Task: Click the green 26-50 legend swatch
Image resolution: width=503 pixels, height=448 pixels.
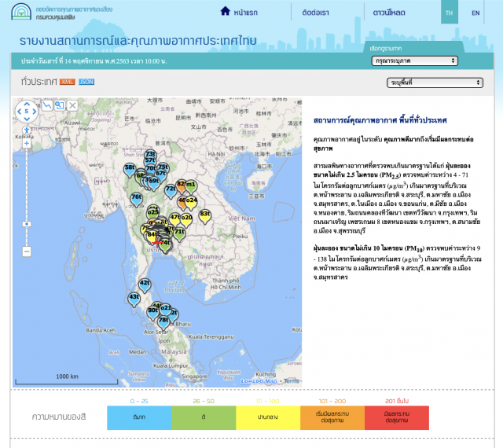Action: (x=204, y=417)
